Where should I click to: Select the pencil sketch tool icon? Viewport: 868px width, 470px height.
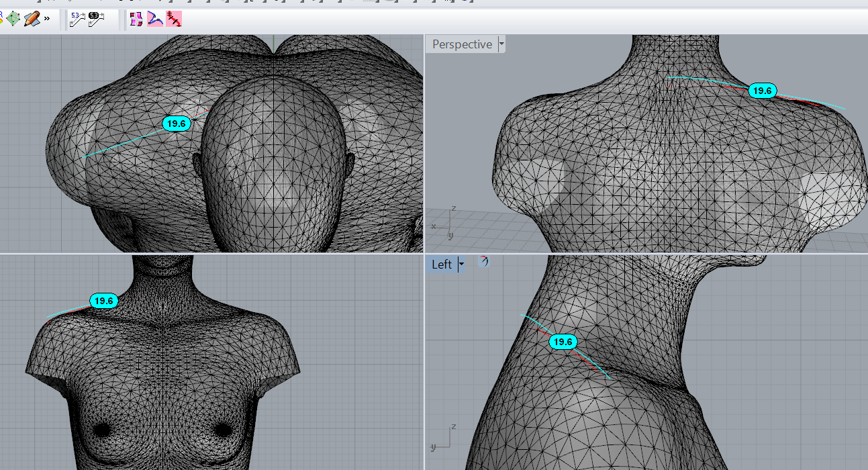(31, 19)
